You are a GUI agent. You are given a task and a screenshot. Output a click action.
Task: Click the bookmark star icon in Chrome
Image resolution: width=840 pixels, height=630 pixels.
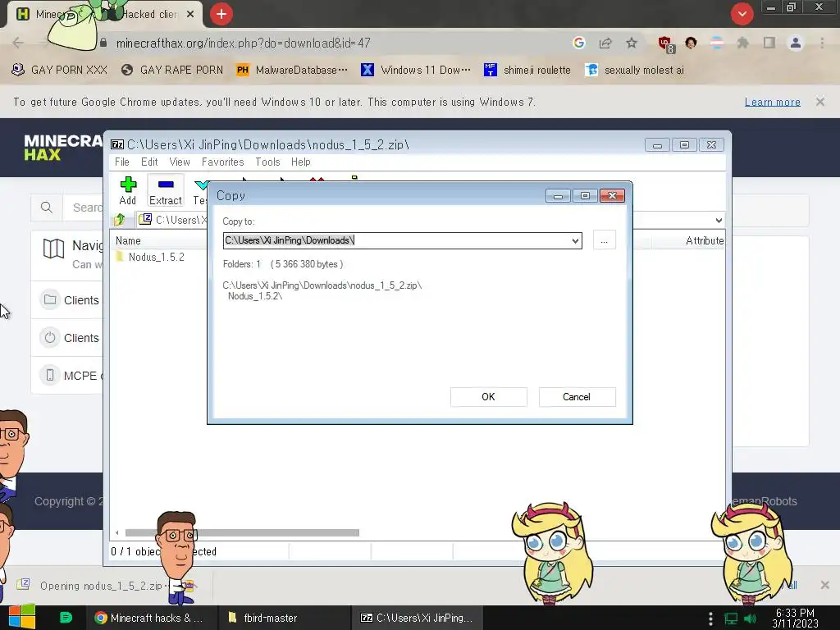pos(632,43)
